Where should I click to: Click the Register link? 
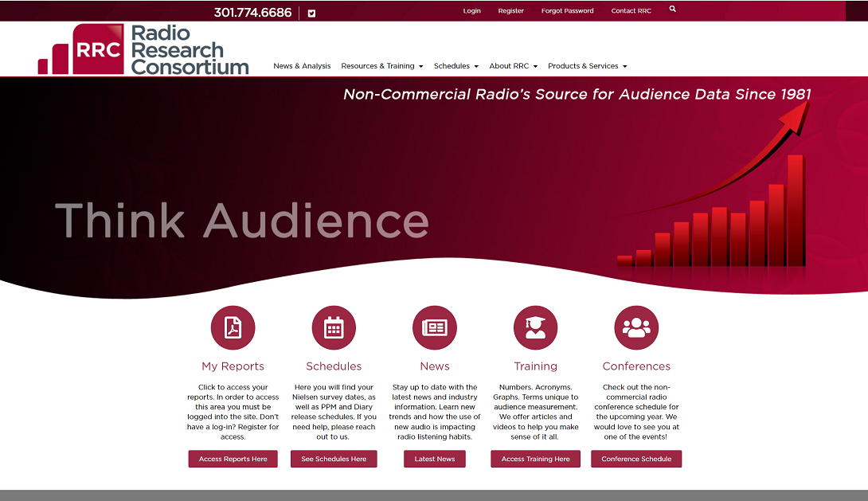511,10
